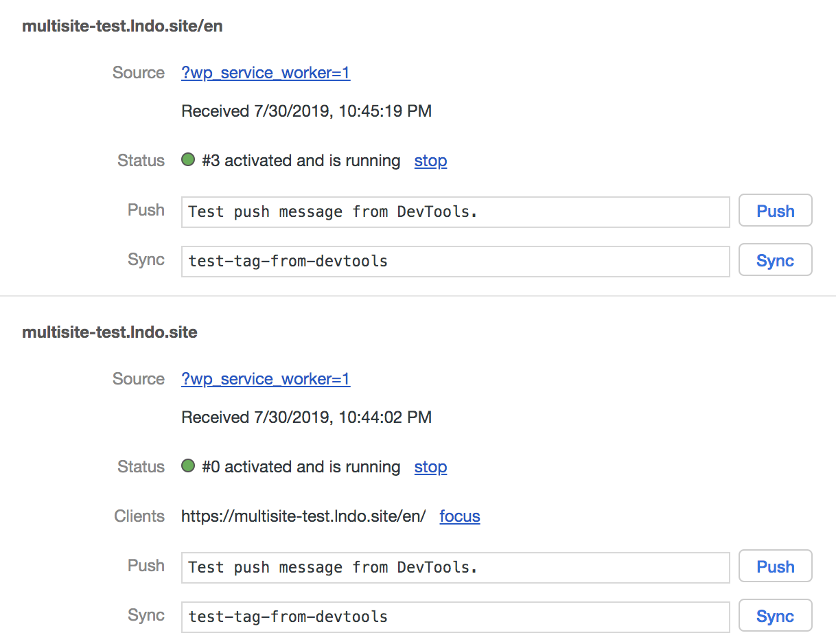The width and height of the screenshot is (836, 644).
Task: Stop the #3 activated service worker
Action: (x=430, y=161)
